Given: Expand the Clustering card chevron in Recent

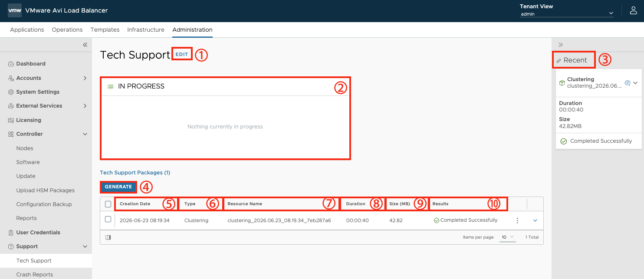Looking at the screenshot, I should click(x=635, y=82).
